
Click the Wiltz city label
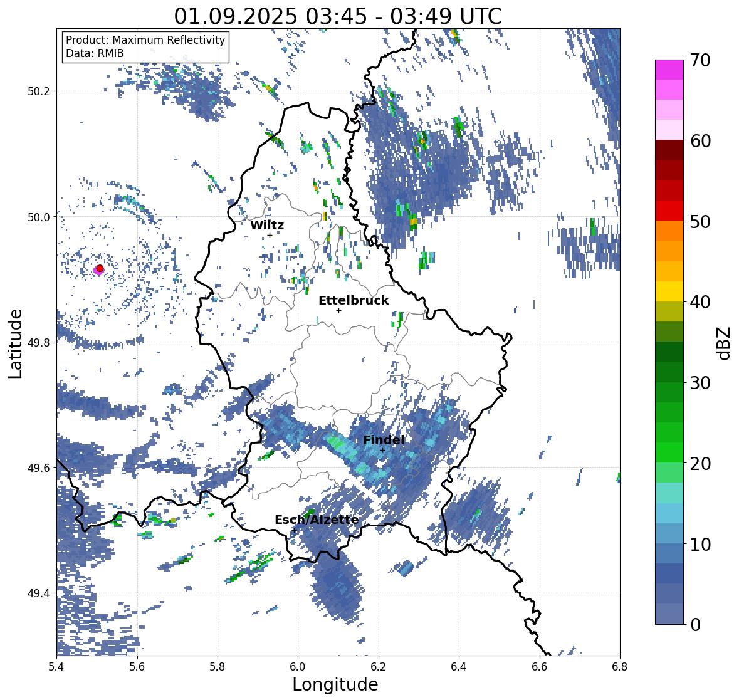[x=267, y=225]
